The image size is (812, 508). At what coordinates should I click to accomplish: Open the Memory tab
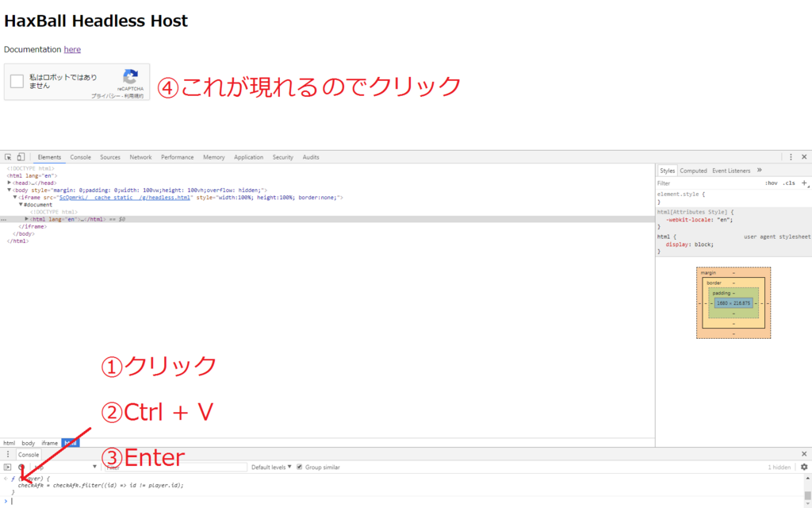(x=214, y=157)
